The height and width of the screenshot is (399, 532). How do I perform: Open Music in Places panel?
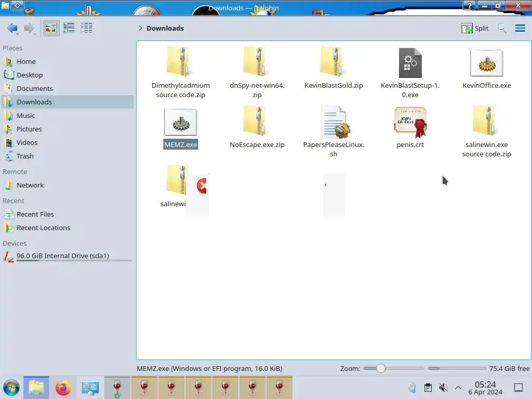[x=67, y=116]
